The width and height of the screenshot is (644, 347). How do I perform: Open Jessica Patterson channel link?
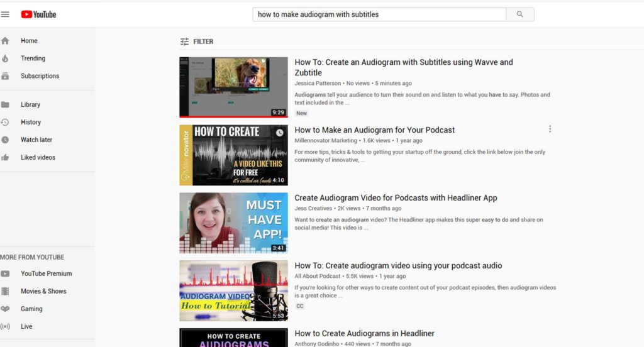[318, 84]
